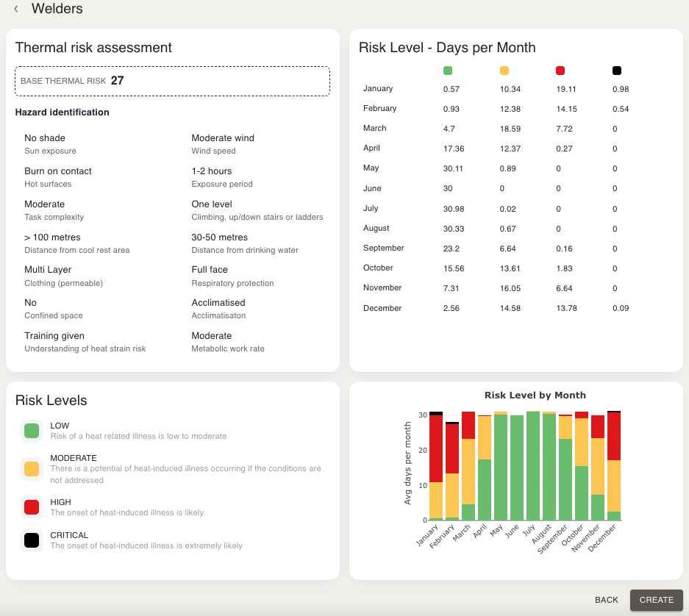Click the Base Thermal Risk value box
The image size is (689, 616).
point(172,81)
